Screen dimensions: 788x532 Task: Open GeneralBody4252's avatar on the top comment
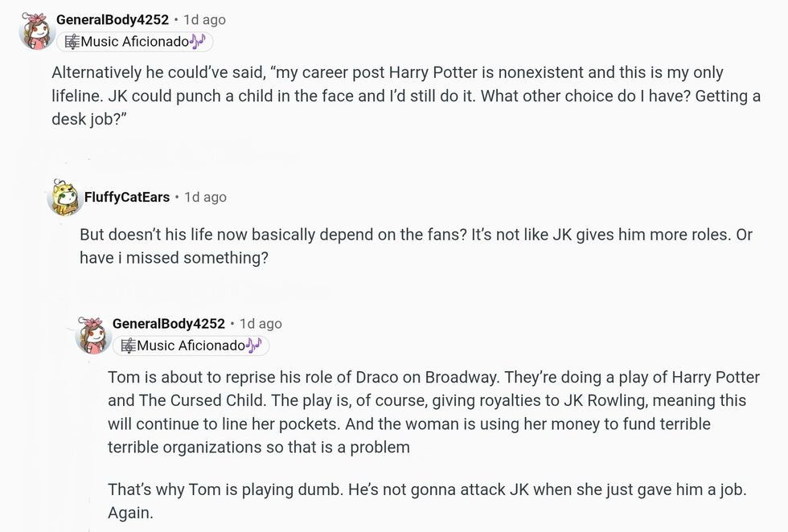click(x=35, y=31)
